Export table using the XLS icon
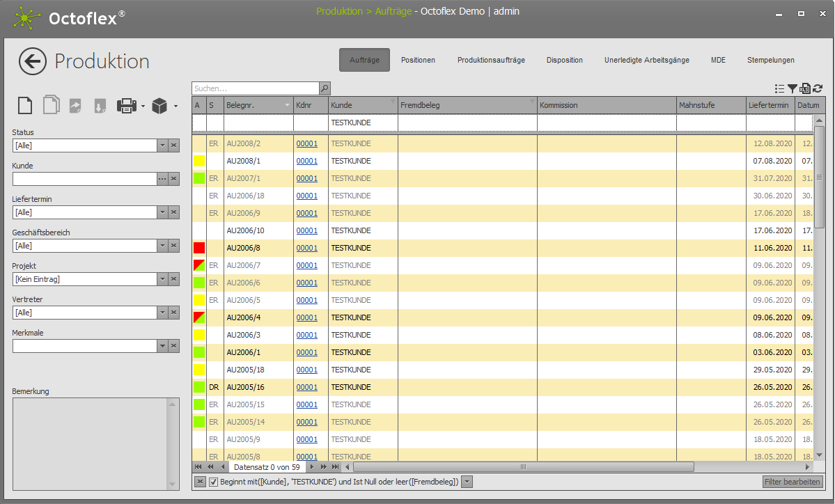 pyautogui.click(x=805, y=88)
